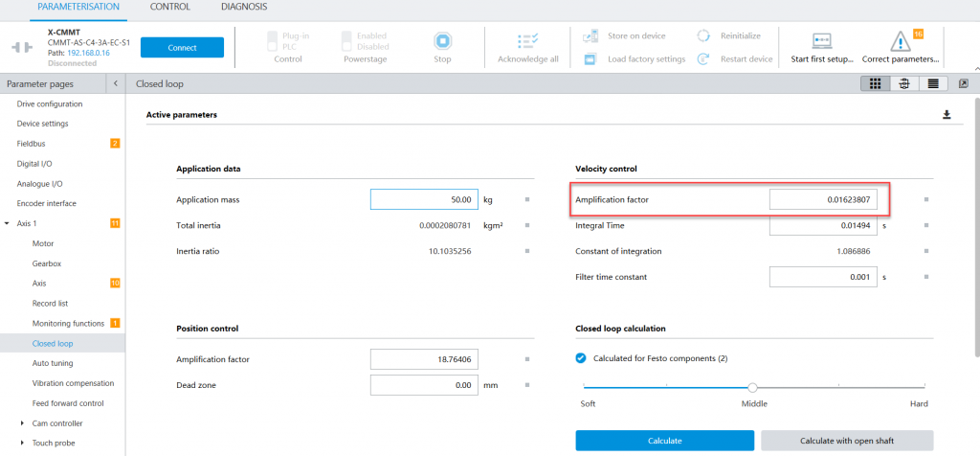Open the Correct parameters warning icon
The image size is (980, 456).
(900, 42)
